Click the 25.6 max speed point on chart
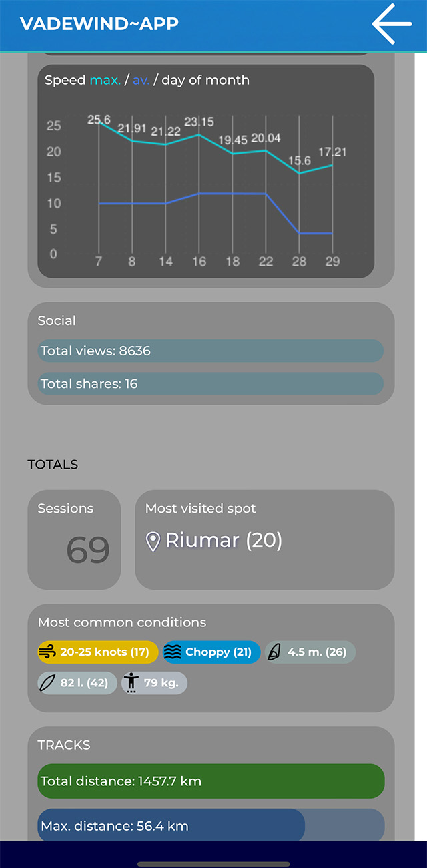The height and width of the screenshot is (868, 427). [x=99, y=122]
